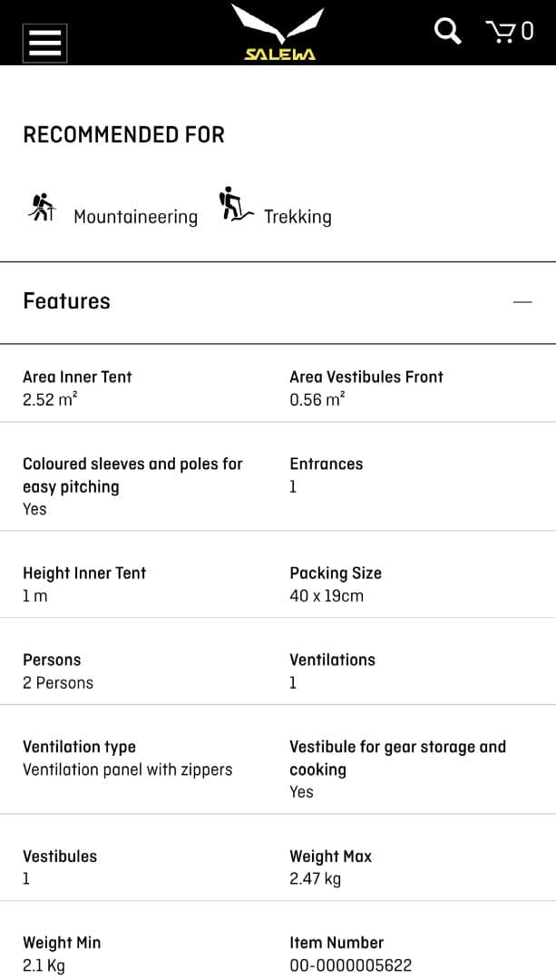Click the Area Vestibules Front value
This screenshot has height=980, width=556.
click(317, 399)
